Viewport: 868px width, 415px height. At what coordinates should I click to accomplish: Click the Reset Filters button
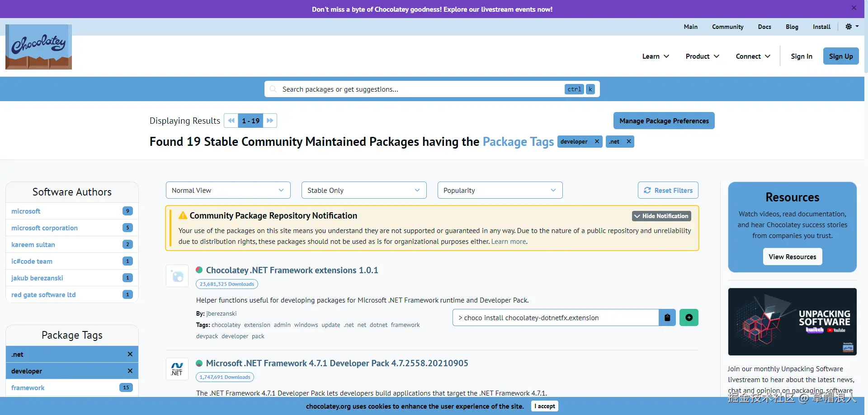click(668, 190)
